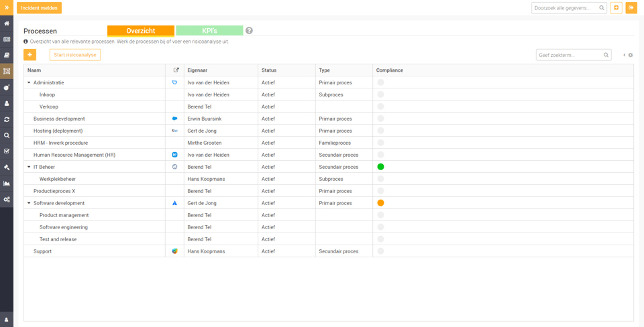The width and height of the screenshot is (644, 327).
Task: Click the home icon in the sidebar
Action: click(x=7, y=23)
